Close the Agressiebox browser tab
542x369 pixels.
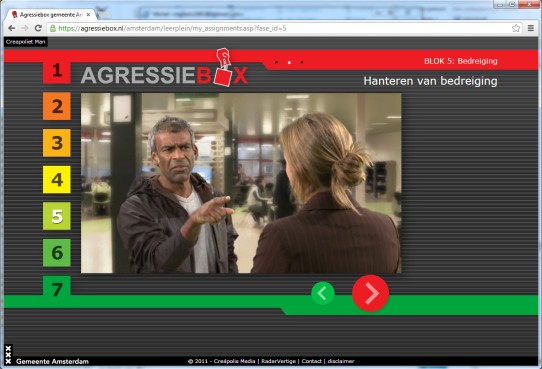click(89, 15)
